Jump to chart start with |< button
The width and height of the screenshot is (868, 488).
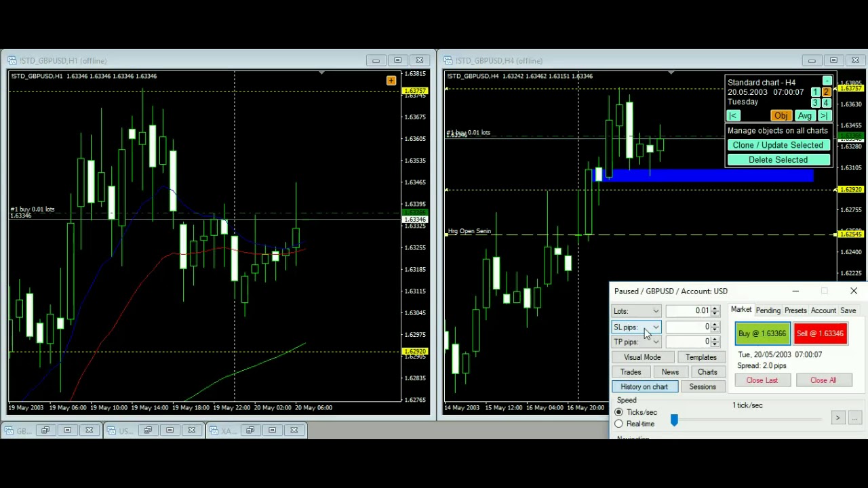733,116
